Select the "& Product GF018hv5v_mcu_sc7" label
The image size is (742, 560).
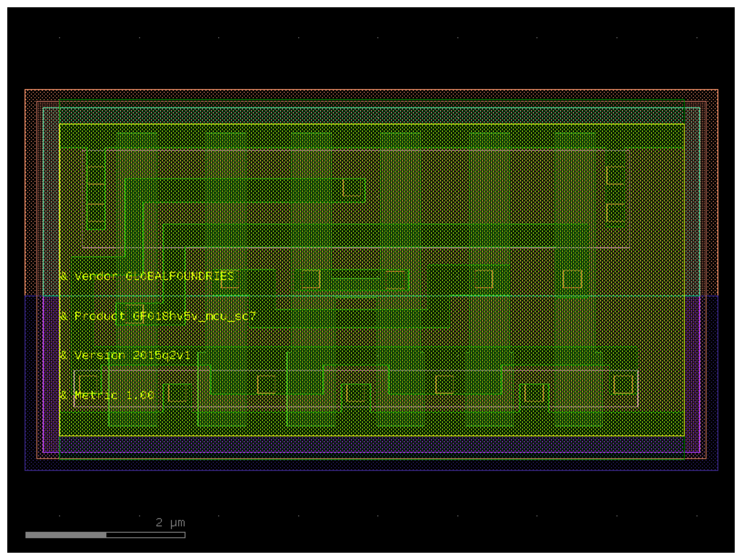coord(158,317)
